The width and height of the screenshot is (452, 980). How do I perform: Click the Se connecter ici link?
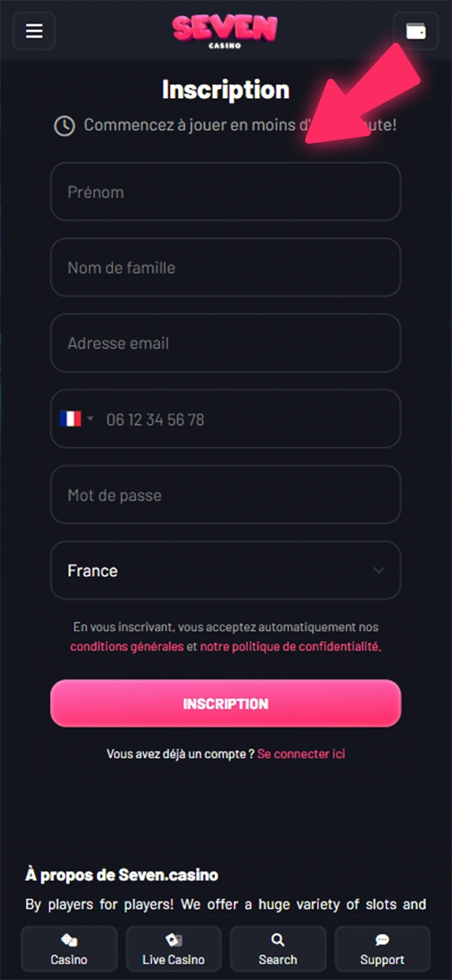301,754
